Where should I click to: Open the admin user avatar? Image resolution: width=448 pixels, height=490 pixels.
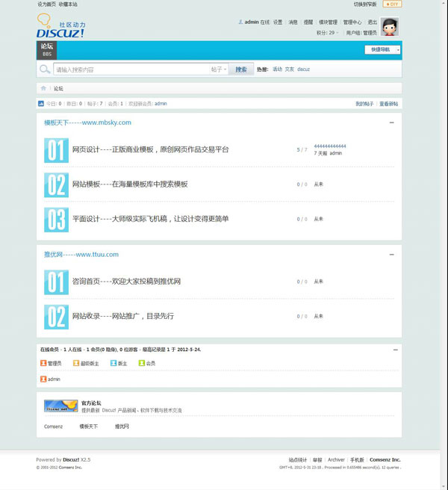(389, 27)
